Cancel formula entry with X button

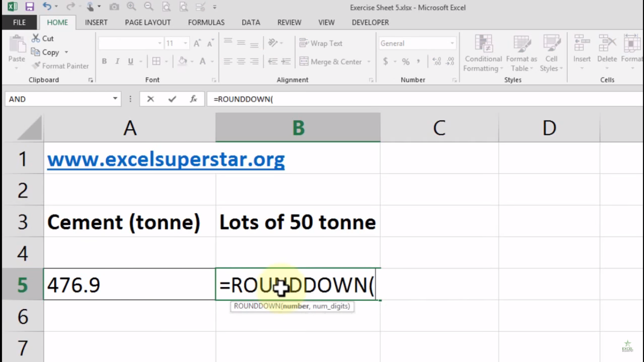point(150,99)
